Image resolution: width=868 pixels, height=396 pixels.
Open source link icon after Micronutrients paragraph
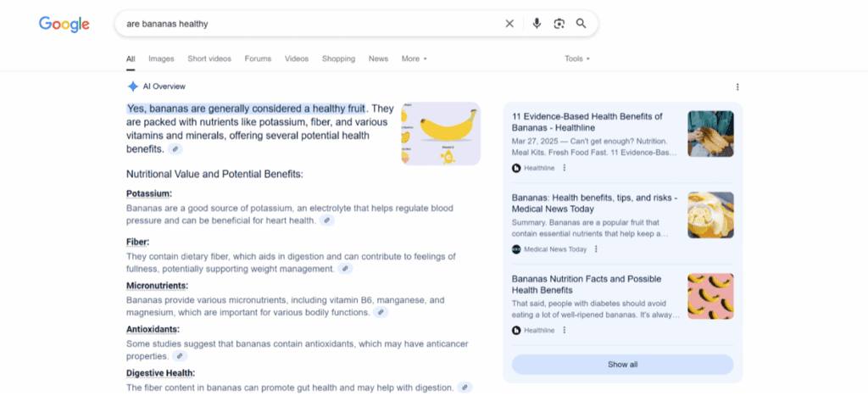(381, 312)
